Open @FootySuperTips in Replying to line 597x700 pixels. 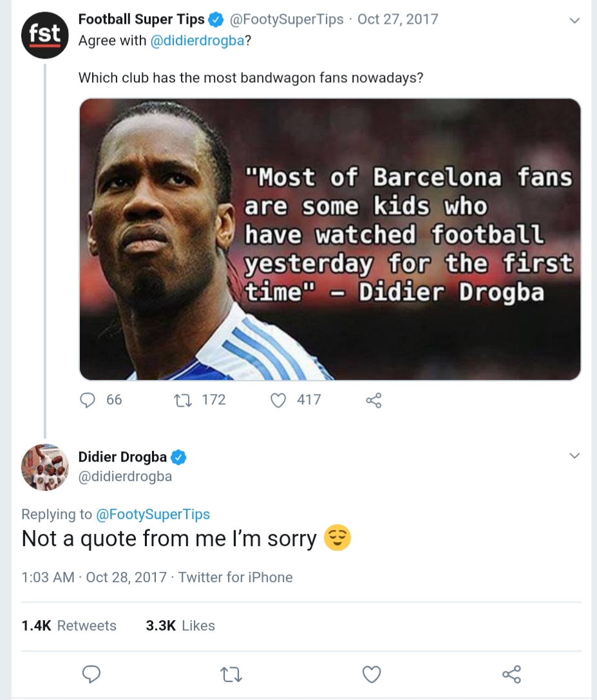coord(153,514)
